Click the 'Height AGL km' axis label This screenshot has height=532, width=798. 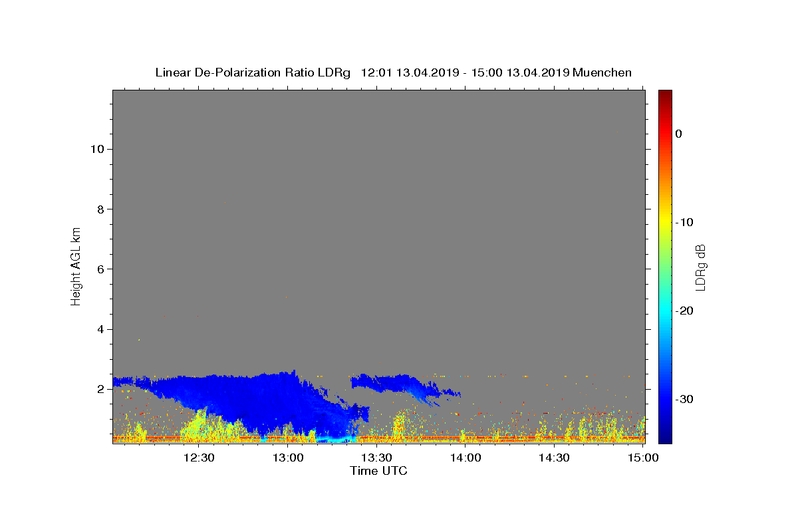(x=76, y=266)
